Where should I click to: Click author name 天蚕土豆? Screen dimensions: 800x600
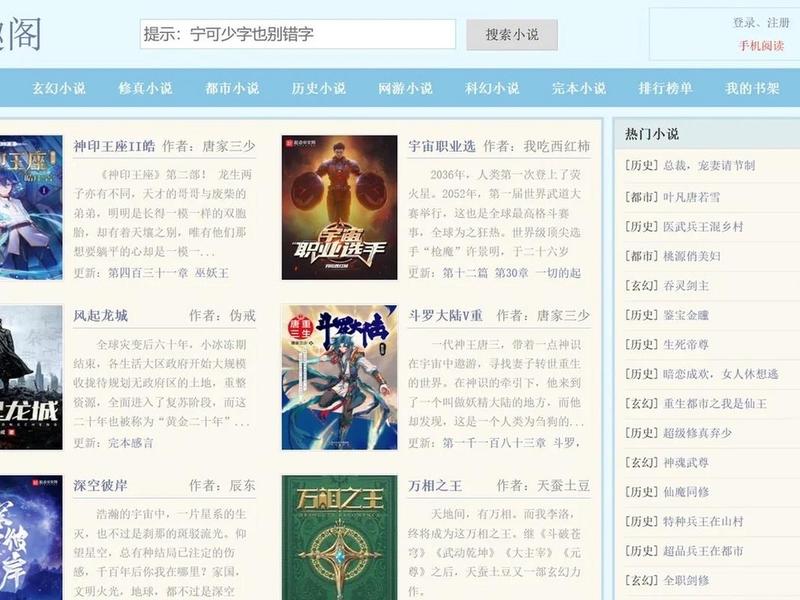[x=563, y=486]
